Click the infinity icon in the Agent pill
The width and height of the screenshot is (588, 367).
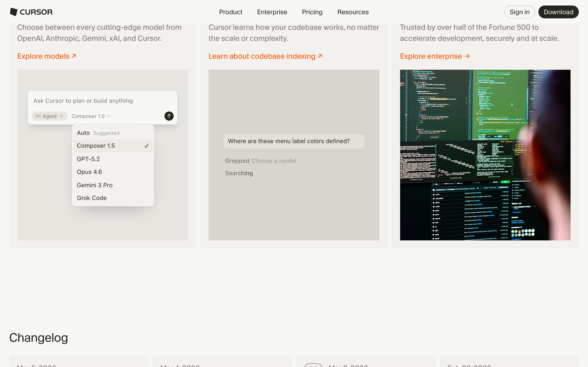point(38,116)
